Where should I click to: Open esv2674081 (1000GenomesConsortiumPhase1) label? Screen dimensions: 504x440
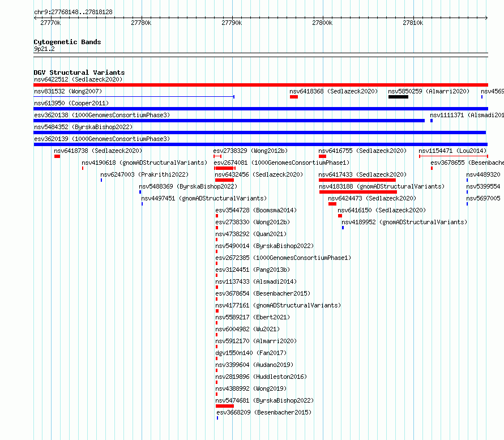click(x=281, y=163)
